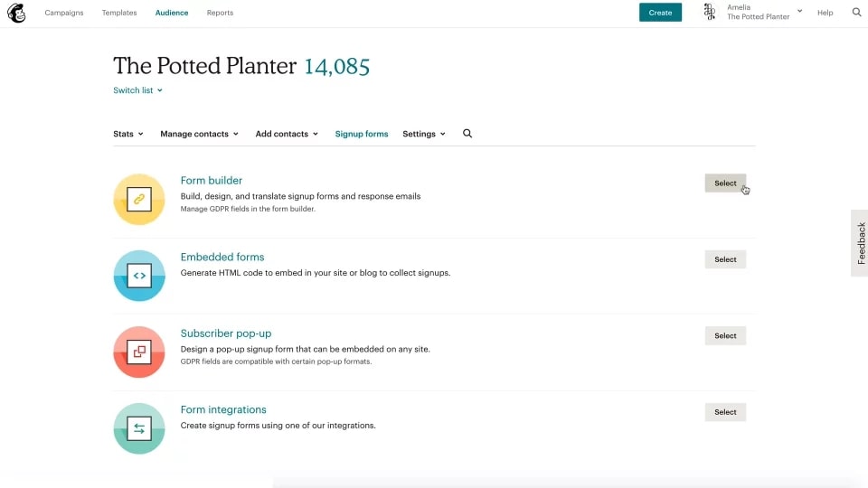Click the blue Embedded forms code icon

coord(139,276)
